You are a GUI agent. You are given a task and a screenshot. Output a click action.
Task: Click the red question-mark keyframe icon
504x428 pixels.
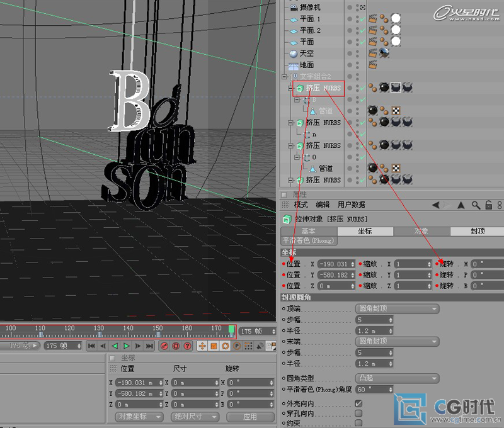pos(187,346)
